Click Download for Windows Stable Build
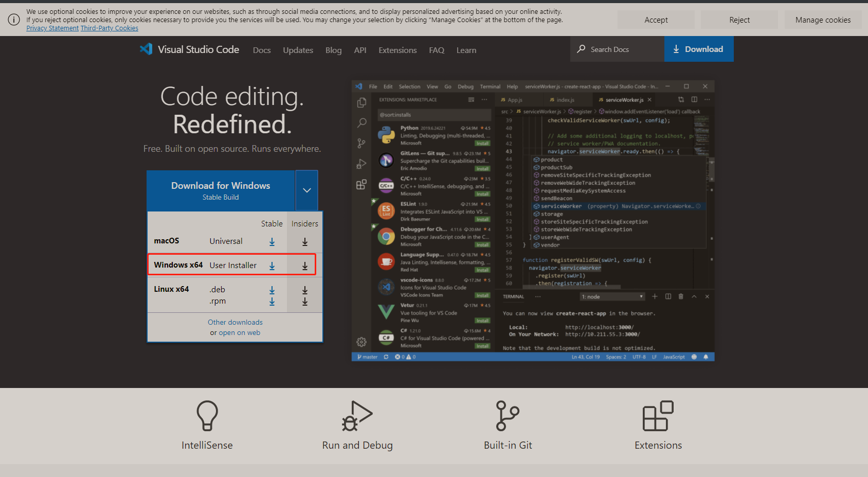This screenshot has width=868, height=477. (221, 190)
